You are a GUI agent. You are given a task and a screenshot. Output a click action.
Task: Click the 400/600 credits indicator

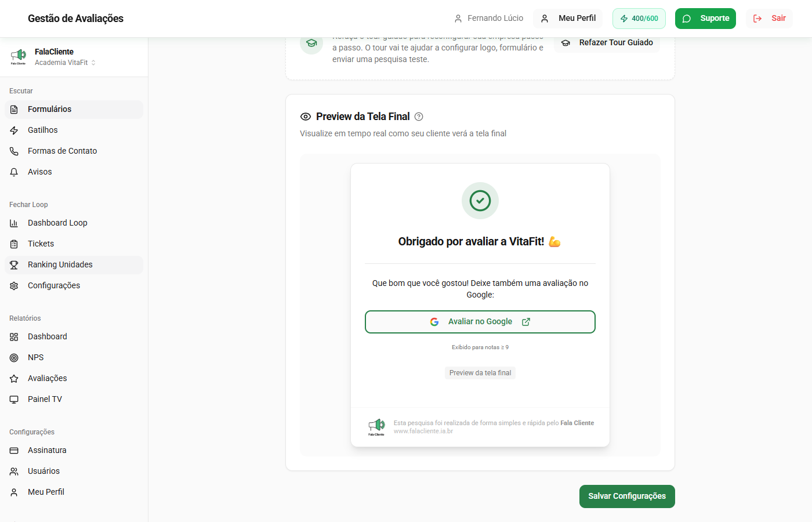click(x=639, y=19)
